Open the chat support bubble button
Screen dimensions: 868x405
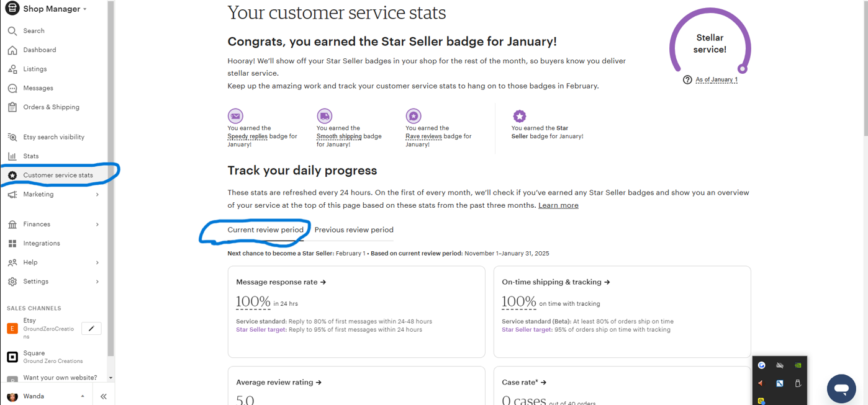pyautogui.click(x=841, y=389)
